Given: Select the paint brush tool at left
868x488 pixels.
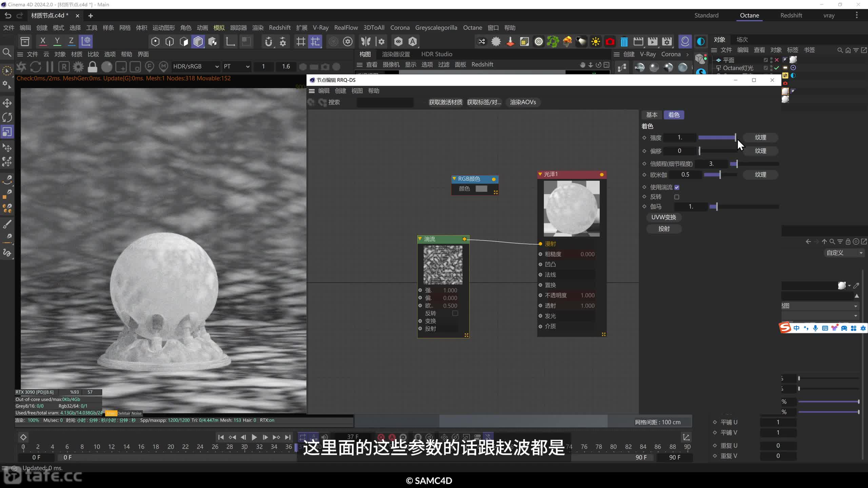Looking at the screenshot, I should 7,224.
